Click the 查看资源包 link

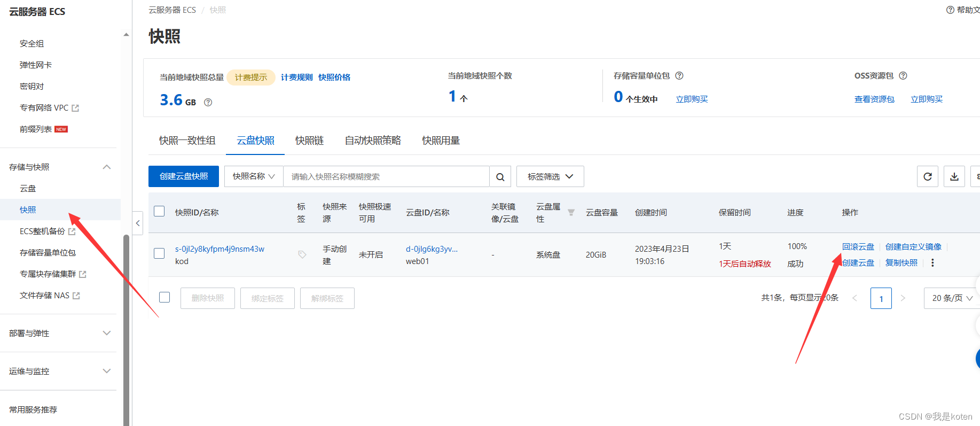tap(874, 99)
